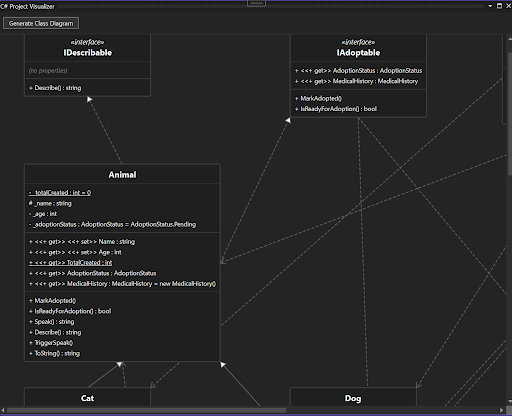This screenshot has height=416, width=512.
Task: Click the '_adoptionStatus' field in Animal
Action: 112,224
